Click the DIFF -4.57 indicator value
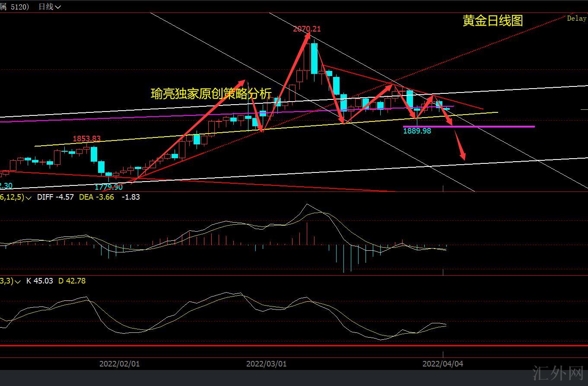This screenshot has height=386, width=588. click(x=55, y=197)
